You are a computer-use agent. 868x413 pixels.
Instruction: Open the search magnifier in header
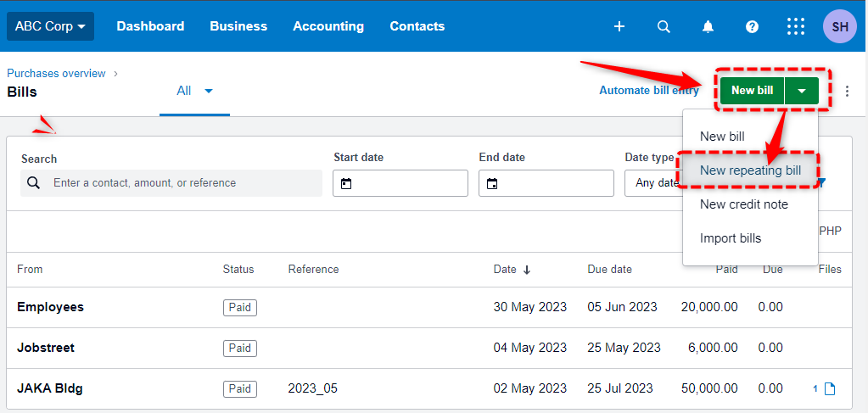pos(664,26)
